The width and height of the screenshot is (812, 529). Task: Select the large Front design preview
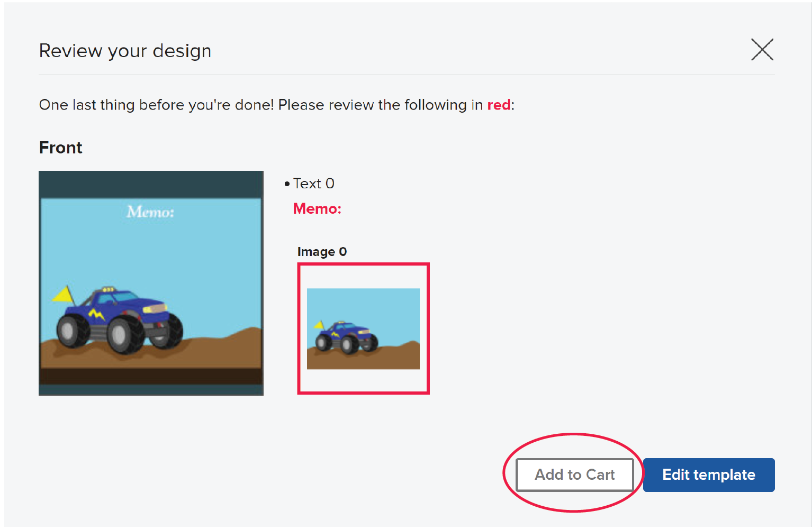coord(151,283)
